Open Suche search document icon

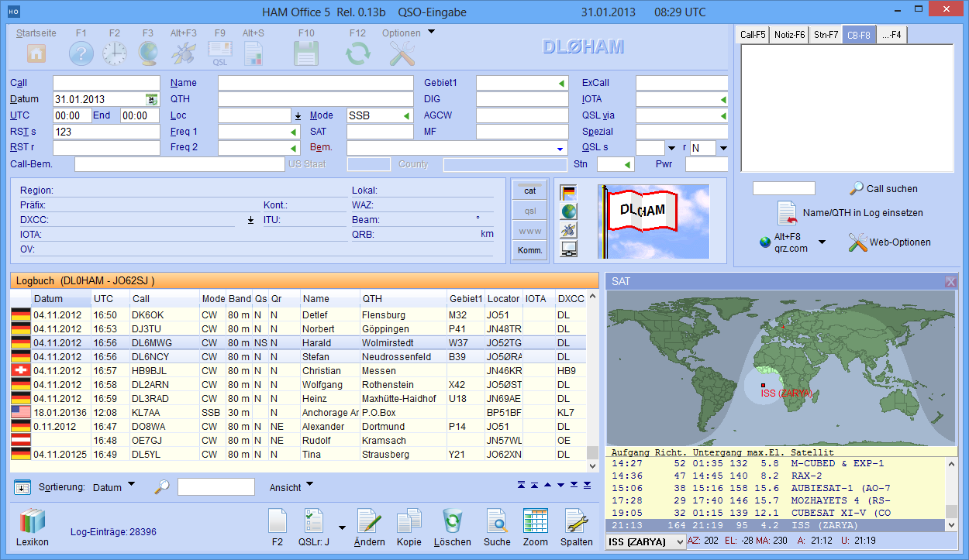(x=497, y=520)
